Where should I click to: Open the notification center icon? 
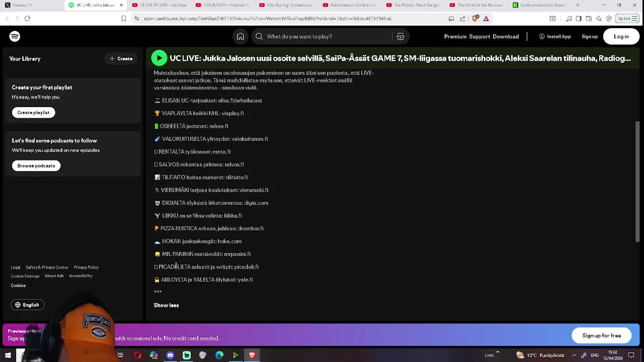631,355
